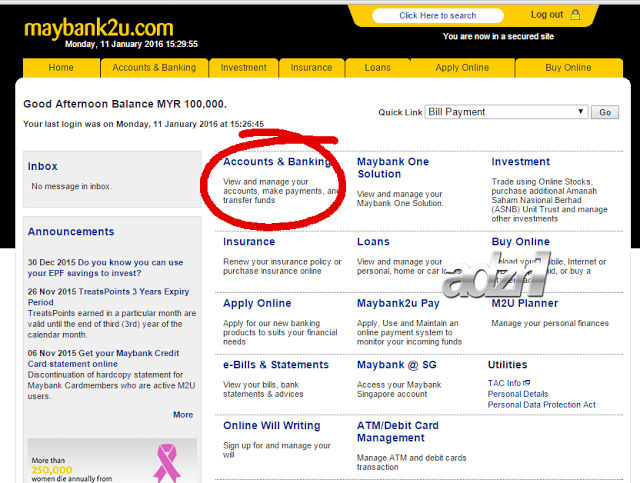This screenshot has height=483, width=640.
Task: Open TAC Info external link icon
Action: [527, 383]
